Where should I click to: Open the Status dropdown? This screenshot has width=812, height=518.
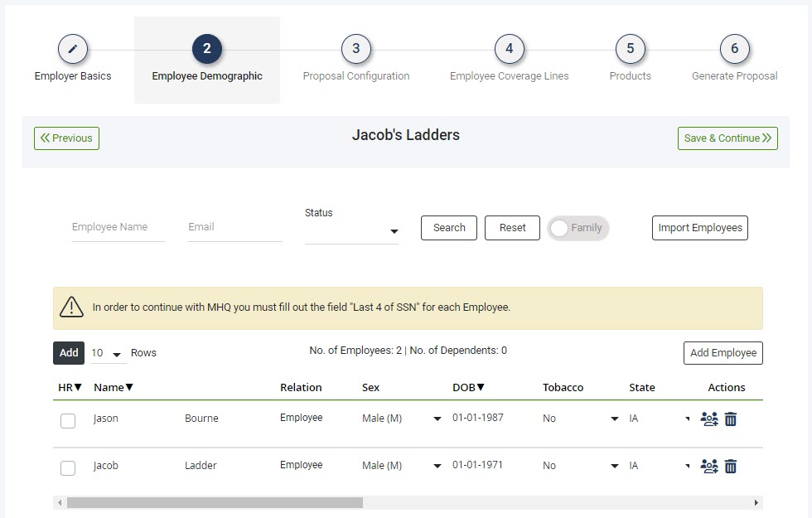pyautogui.click(x=351, y=231)
